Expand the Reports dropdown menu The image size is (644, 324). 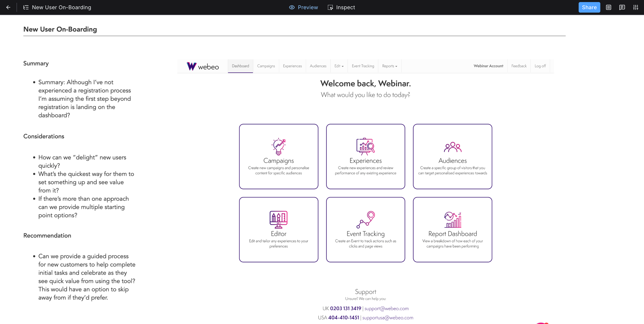(389, 66)
